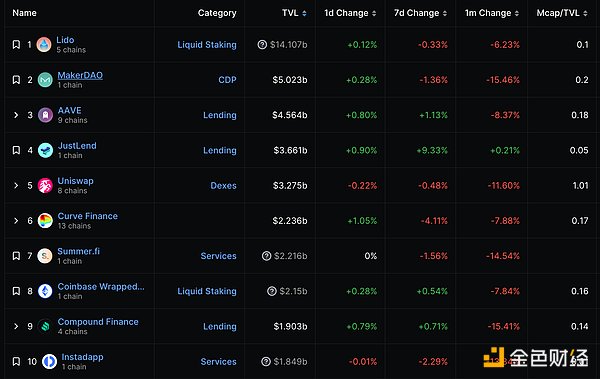
Task: Click the Instadapp logo icon
Action: click(49, 361)
